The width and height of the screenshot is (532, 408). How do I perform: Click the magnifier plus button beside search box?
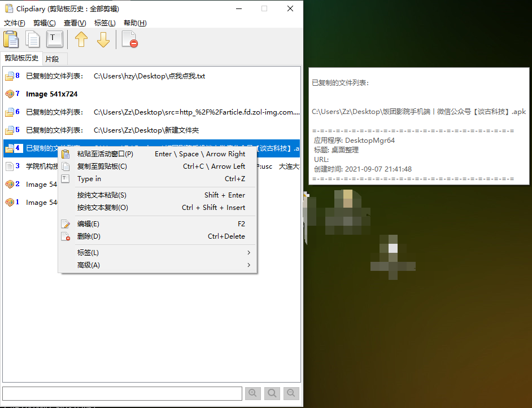click(252, 393)
